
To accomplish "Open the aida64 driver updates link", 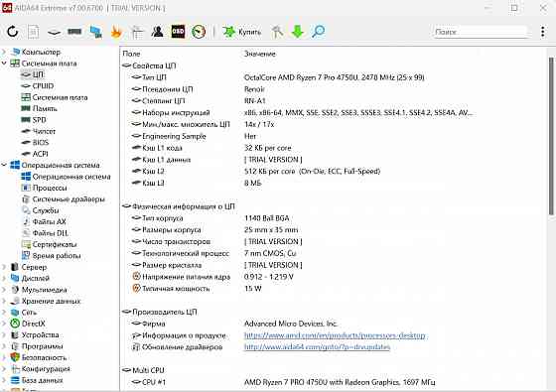I will [317, 347].
